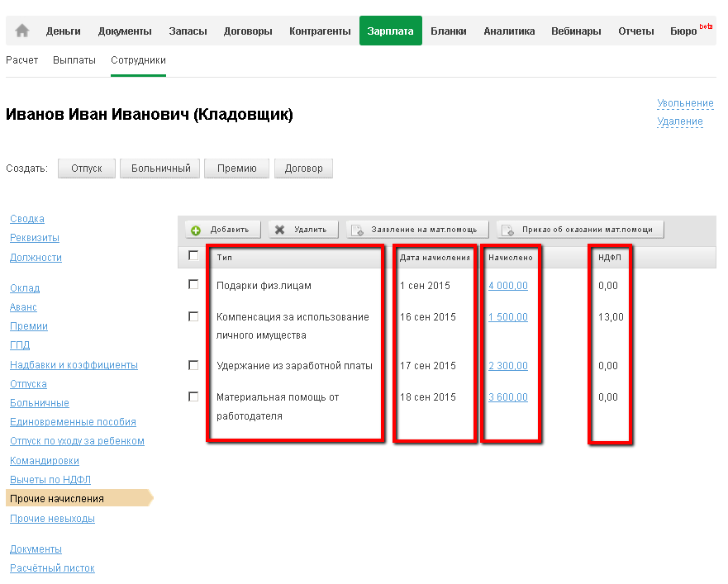Toggle the select-all checkbox in table header
The height and width of the screenshot is (584, 728).
point(193,256)
